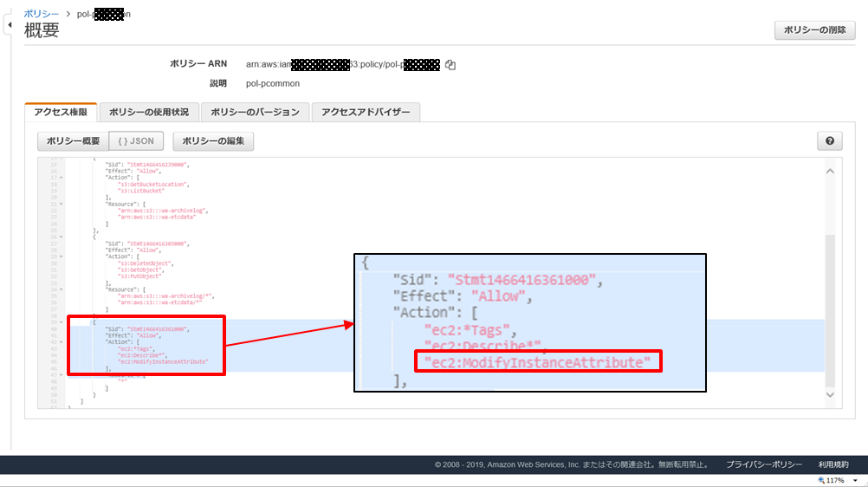
Task: Fold the statement block at line 39
Action: [62, 322]
